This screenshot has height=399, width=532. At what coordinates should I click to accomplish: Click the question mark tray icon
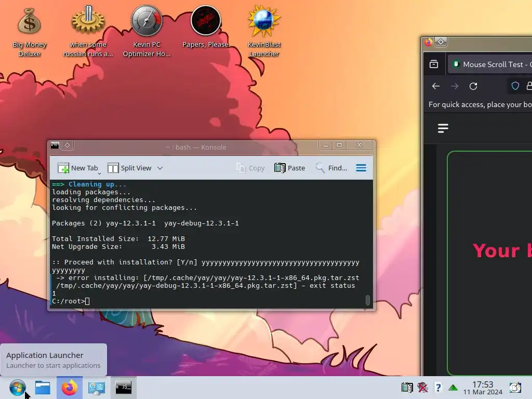pos(438,388)
